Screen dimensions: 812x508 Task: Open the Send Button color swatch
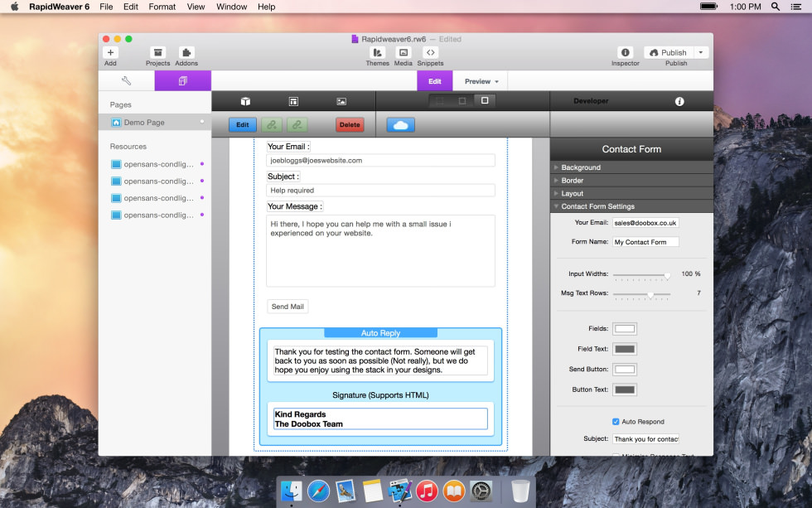(x=625, y=370)
